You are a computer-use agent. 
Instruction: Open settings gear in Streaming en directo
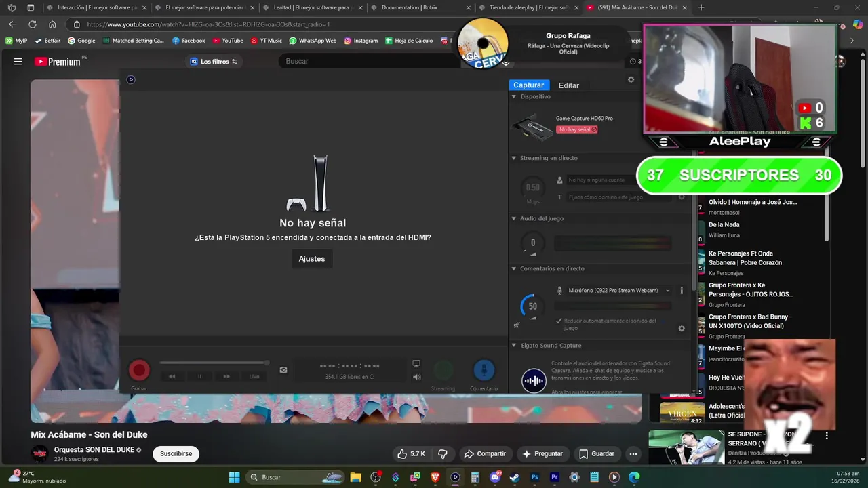[682, 197]
